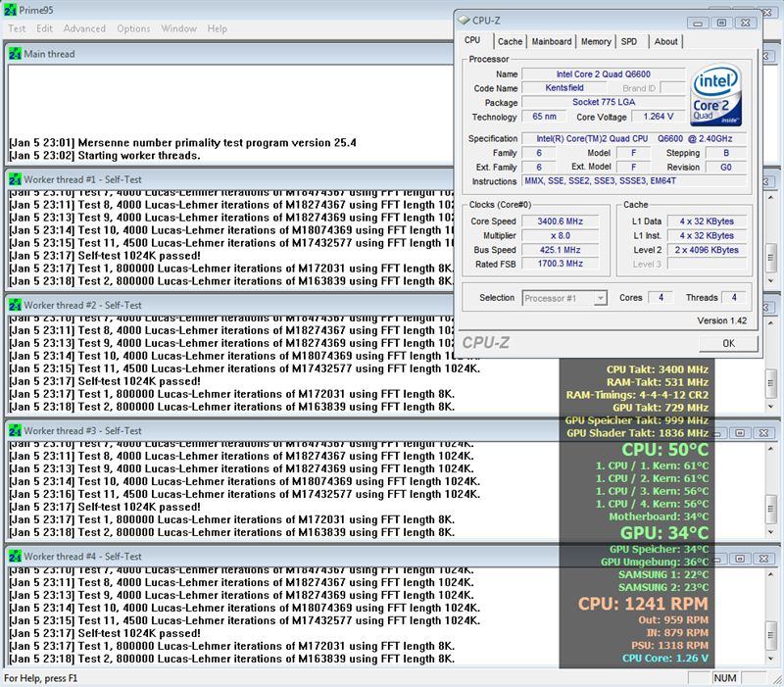The image size is (784, 687).
Task: Click the overlay reading CPU: 1241 RPM
Action: click(x=643, y=604)
